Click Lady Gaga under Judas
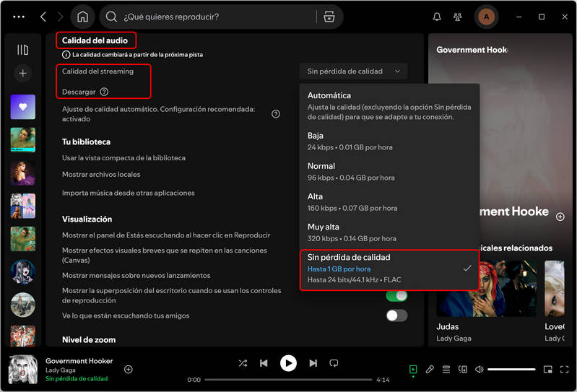The height and width of the screenshot is (392, 577). pyautogui.click(x=454, y=339)
